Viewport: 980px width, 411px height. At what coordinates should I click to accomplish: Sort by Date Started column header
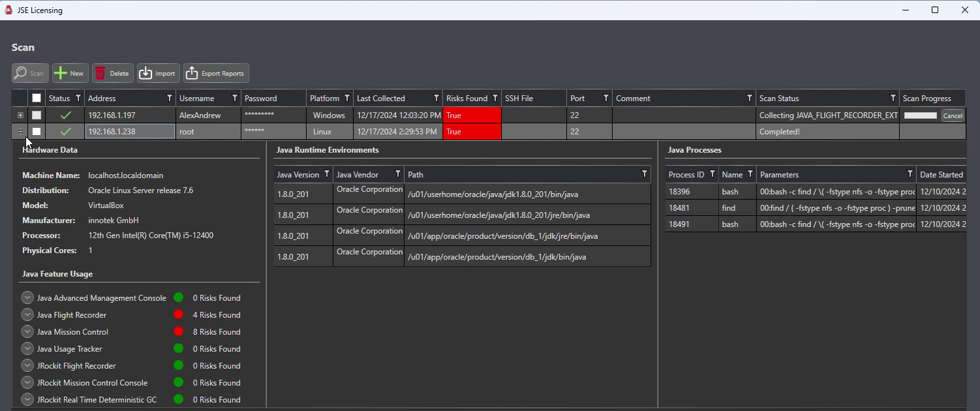(x=942, y=175)
